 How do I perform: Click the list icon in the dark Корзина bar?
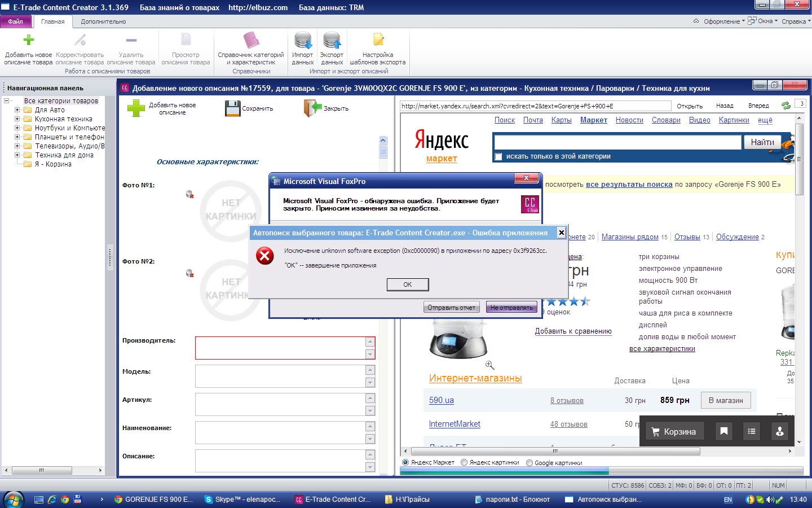click(x=752, y=431)
